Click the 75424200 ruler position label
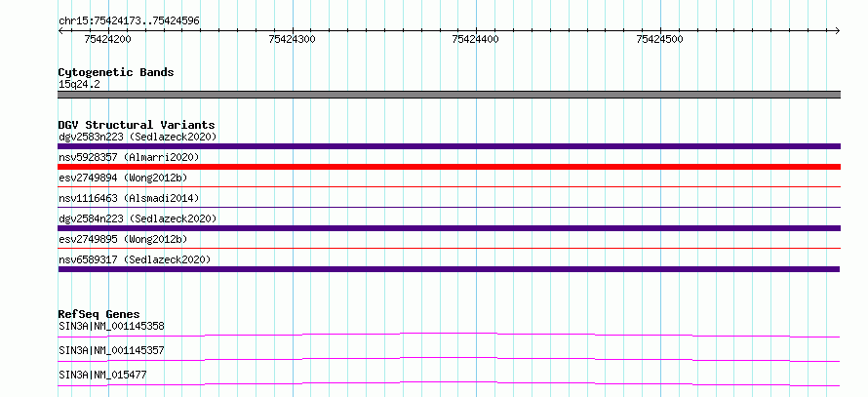 (x=107, y=39)
